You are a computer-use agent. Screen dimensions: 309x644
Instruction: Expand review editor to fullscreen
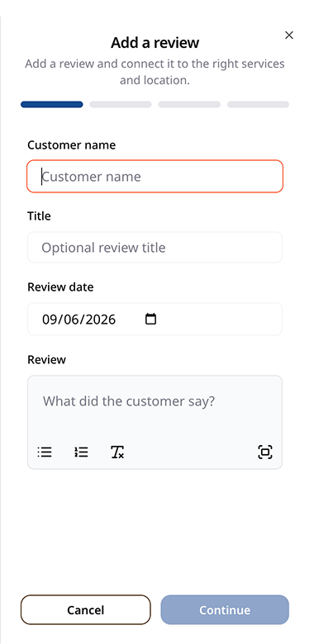point(265,452)
